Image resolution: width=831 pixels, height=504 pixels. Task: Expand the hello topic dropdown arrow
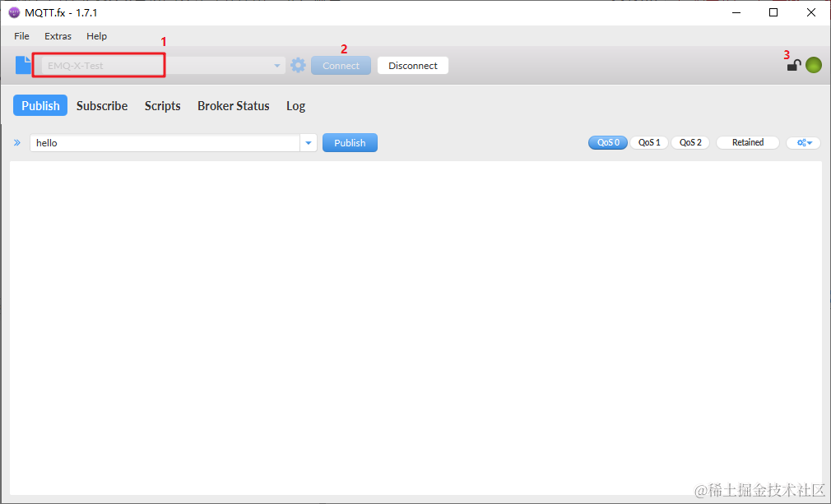(x=309, y=143)
